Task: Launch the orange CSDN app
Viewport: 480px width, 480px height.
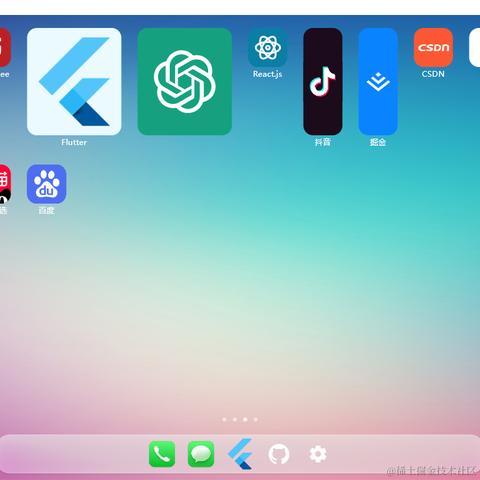Action: tap(433, 47)
